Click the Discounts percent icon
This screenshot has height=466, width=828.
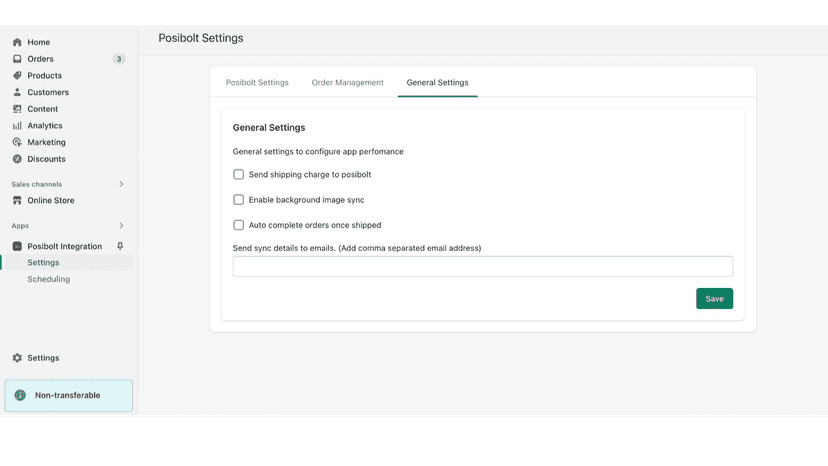17,159
